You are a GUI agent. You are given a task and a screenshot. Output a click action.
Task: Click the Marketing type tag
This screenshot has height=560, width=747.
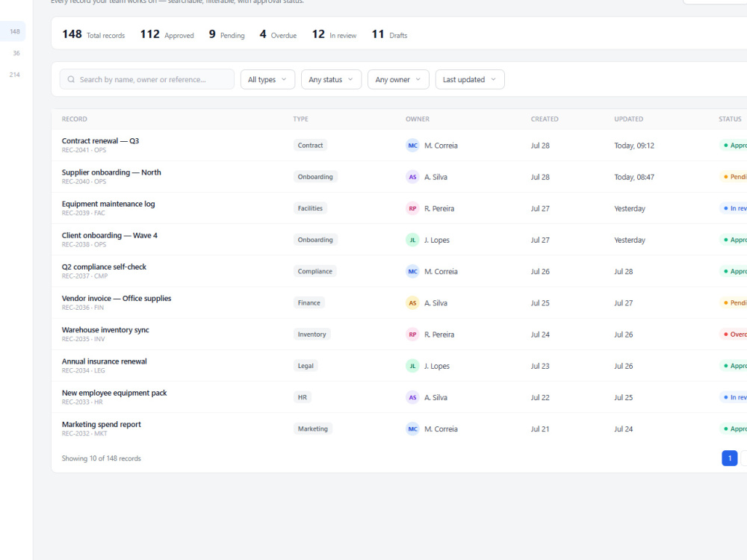point(313,429)
